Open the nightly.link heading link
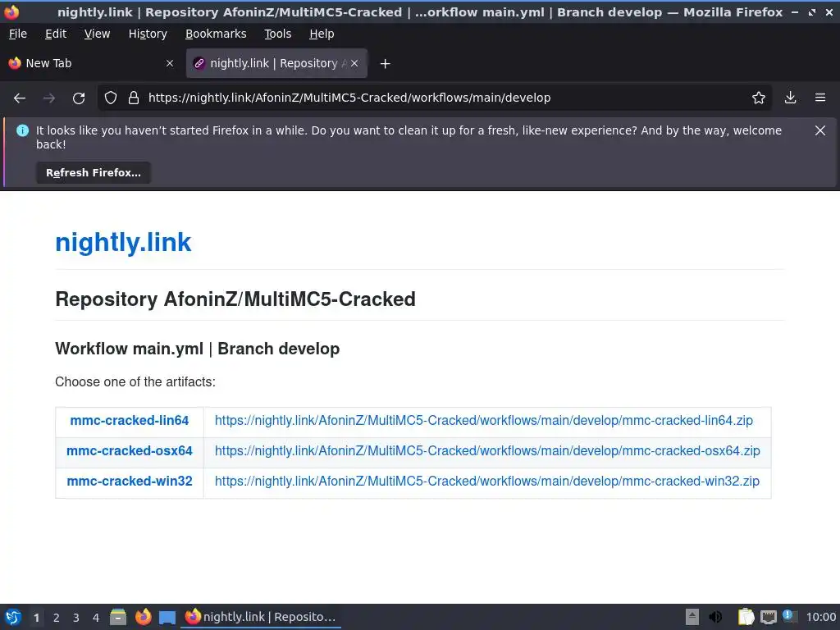Image resolution: width=840 pixels, height=630 pixels. tap(123, 242)
